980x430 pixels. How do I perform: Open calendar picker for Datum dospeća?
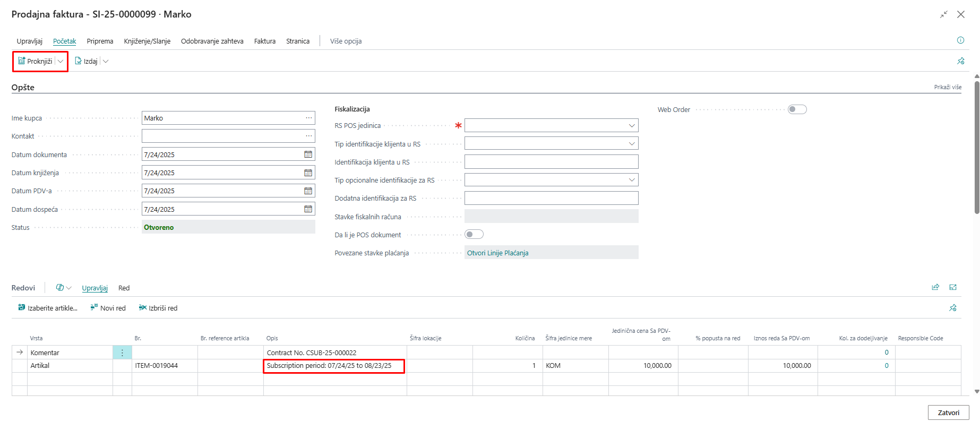click(x=308, y=209)
